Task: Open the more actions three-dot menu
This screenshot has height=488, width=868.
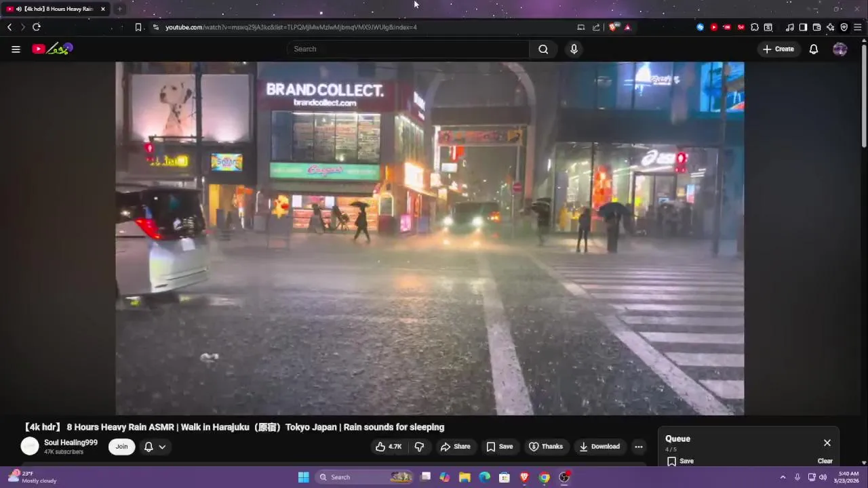Action: 638,446
